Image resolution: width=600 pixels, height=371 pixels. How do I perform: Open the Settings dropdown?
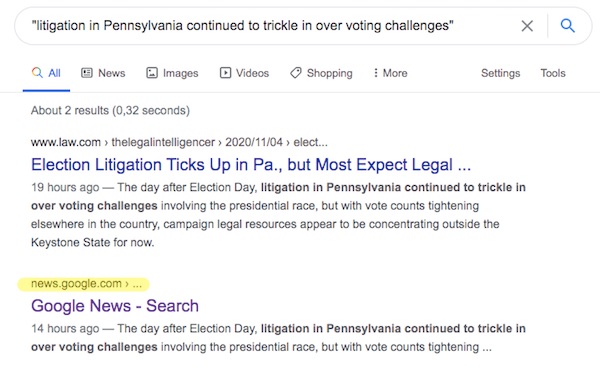pyautogui.click(x=501, y=73)
